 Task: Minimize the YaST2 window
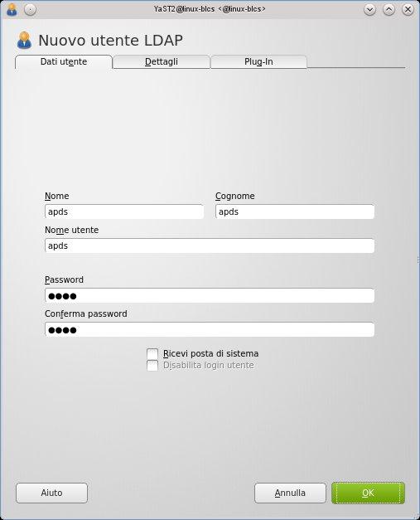[x=369, y=10]
